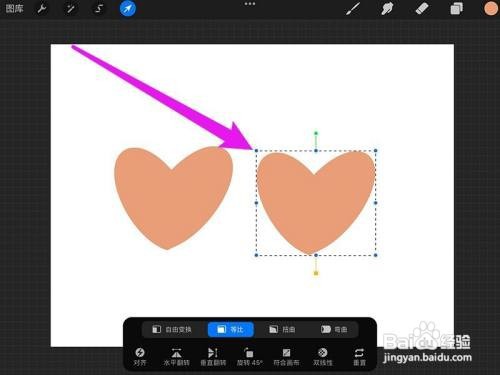Click the bottom-middle edge transform handle
The image size is (500, 375).
point(316,255)
